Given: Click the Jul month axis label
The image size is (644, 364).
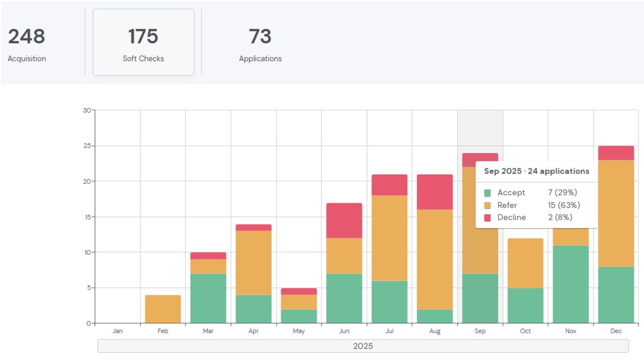Looking at the screenshot, I should pyautogui.click(x=390, y=331).
